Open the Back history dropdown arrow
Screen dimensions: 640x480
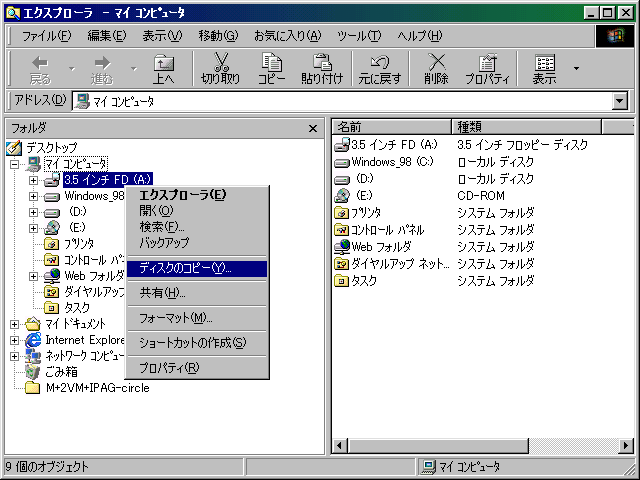point(72,69)
